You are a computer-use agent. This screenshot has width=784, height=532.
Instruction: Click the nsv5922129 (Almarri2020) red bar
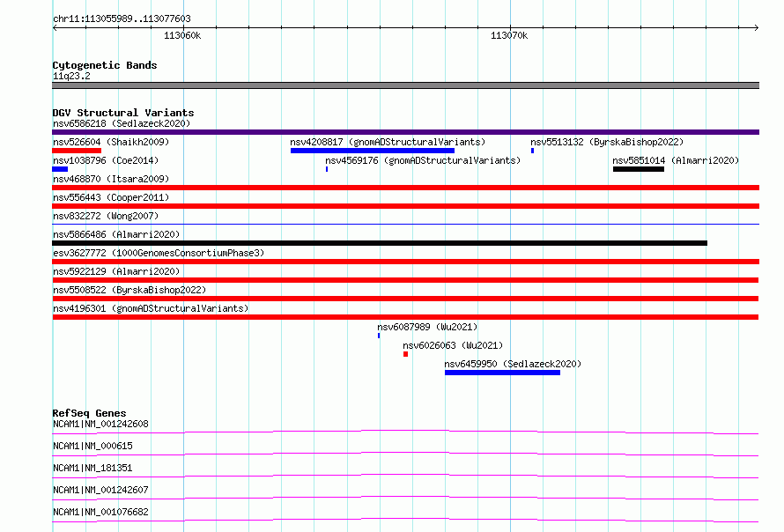coord(405,280)
